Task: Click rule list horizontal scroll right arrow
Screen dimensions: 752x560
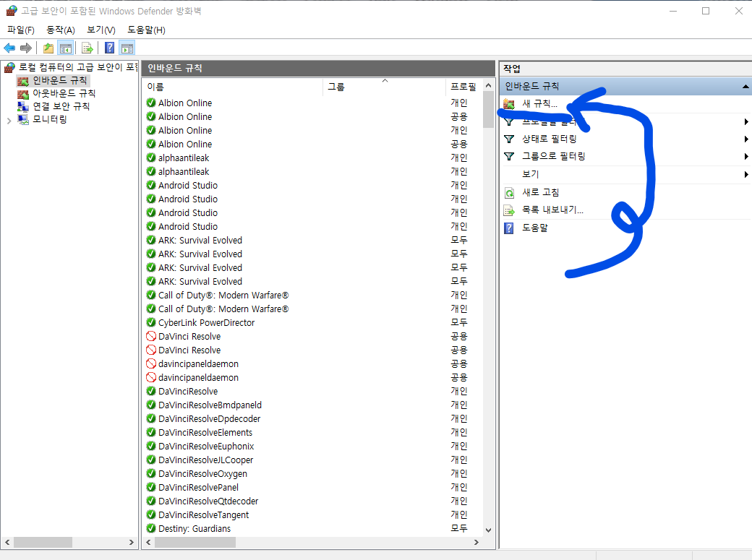Action: [x=477, y=542]
